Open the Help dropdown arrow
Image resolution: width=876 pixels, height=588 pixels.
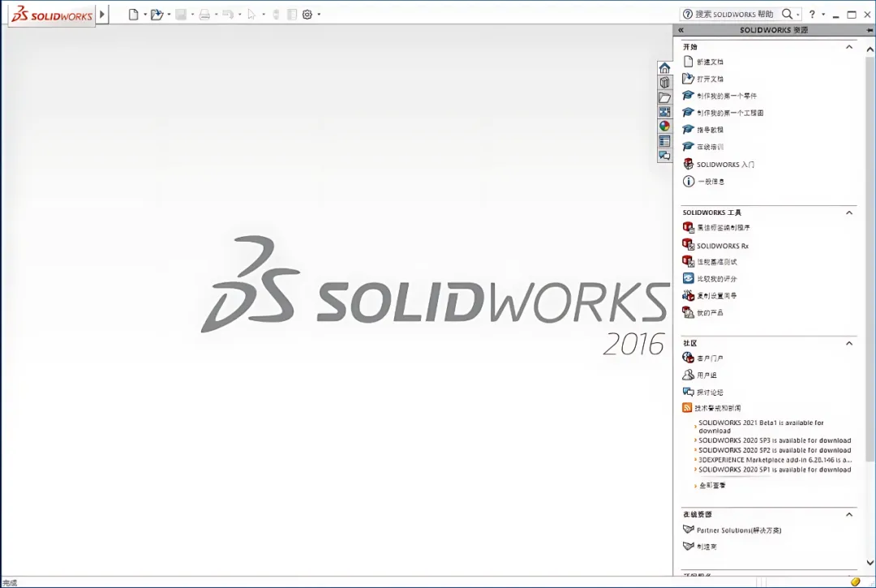pos(823,15)
